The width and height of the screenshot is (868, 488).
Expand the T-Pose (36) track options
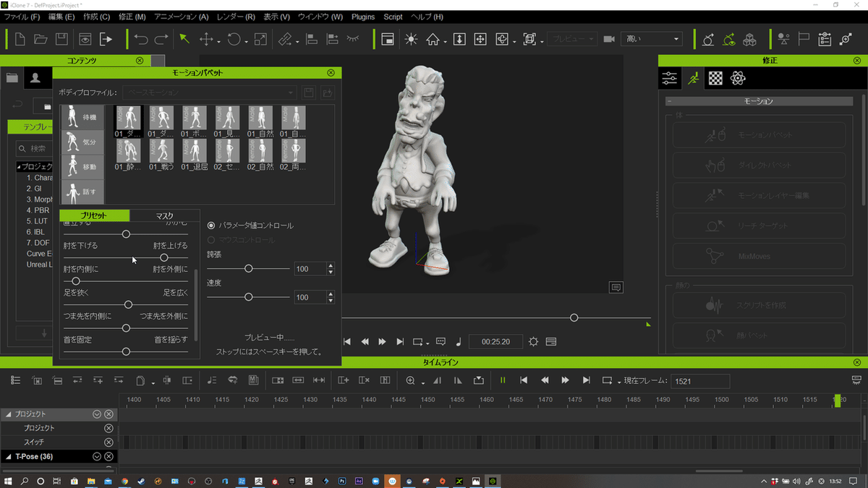[x=96, y=456]
